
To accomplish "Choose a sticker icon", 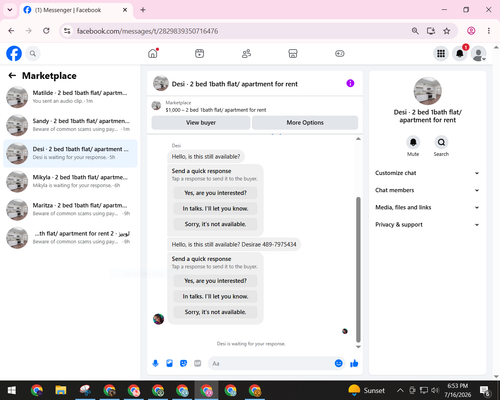I will point(183,363).
